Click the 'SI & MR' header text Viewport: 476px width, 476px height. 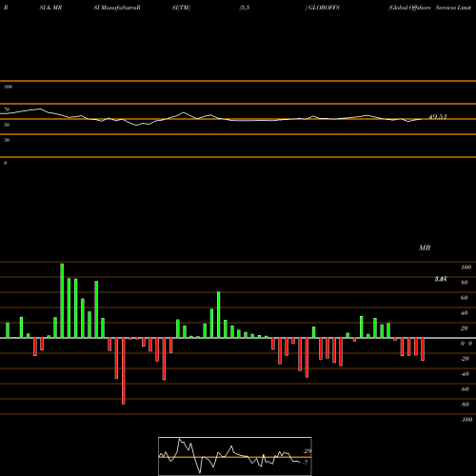[x=50, y=8]
